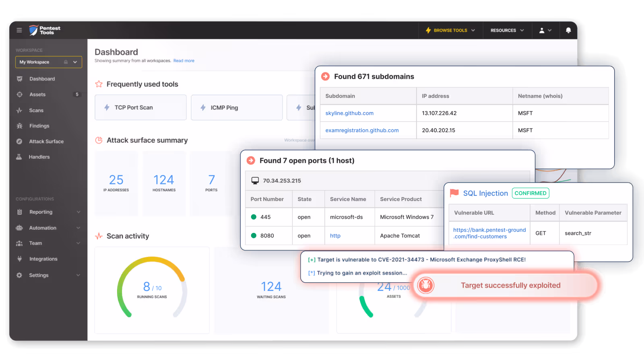The height and width of the screenshot is (362, 644).
Task: Click IP address 13.107.226.42 cell
Action: tap(464, 113)
